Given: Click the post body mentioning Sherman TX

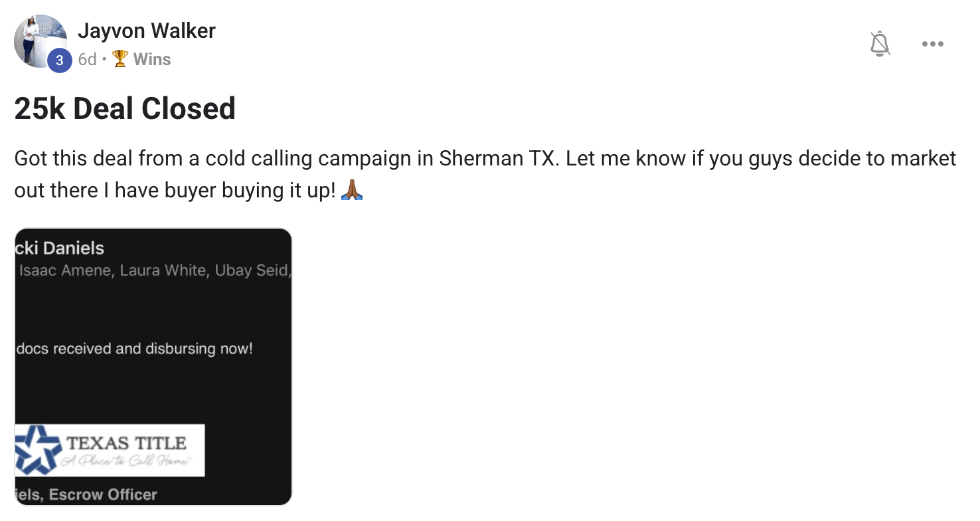Looking at the screenshot, I should tap(485, 174).
